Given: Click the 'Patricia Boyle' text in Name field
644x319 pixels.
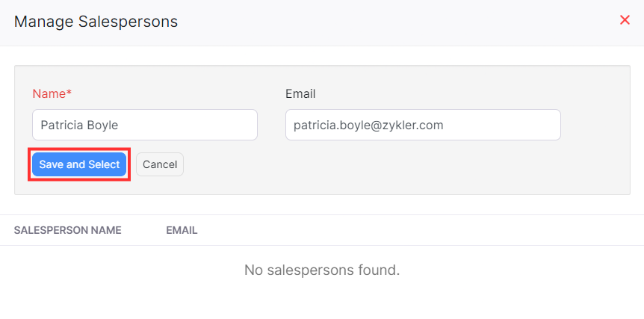Looking at the screenshot, I should 79,125.
